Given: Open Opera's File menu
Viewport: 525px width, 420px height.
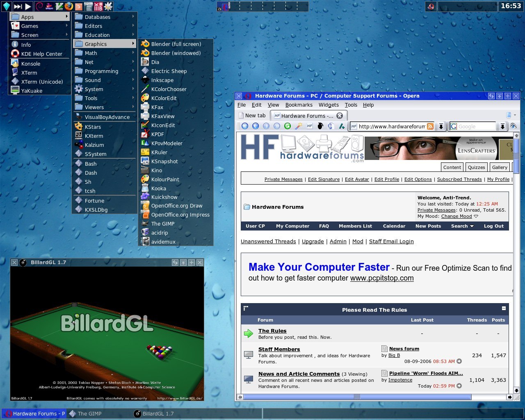Looking at the screenshot, I should (242, 105).
